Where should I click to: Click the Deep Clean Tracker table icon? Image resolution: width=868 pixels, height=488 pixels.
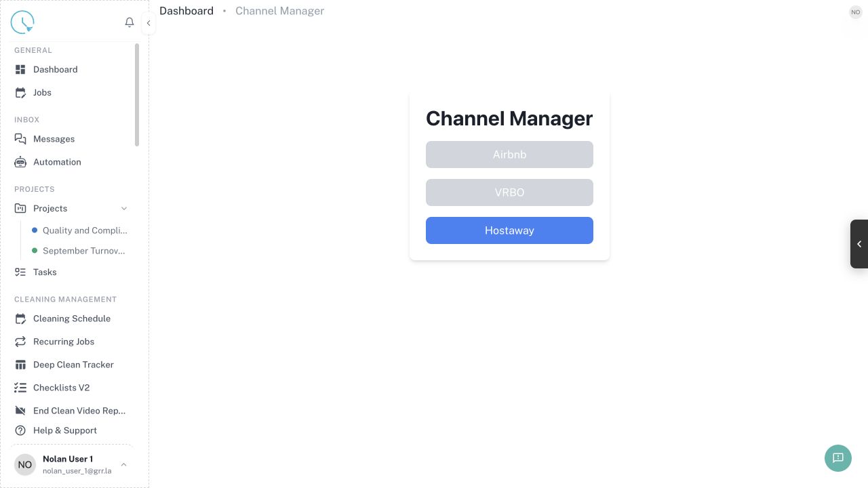point(20,365)
